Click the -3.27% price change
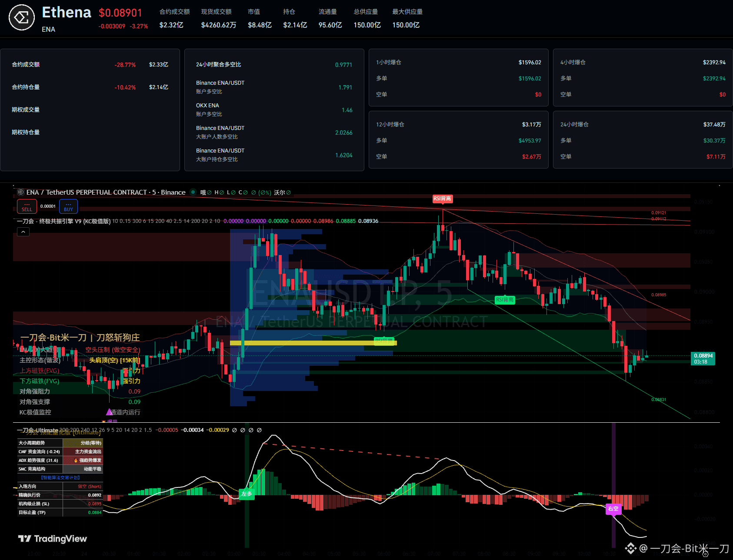Viewport: 733px width, 560px height. coord(139,26)
